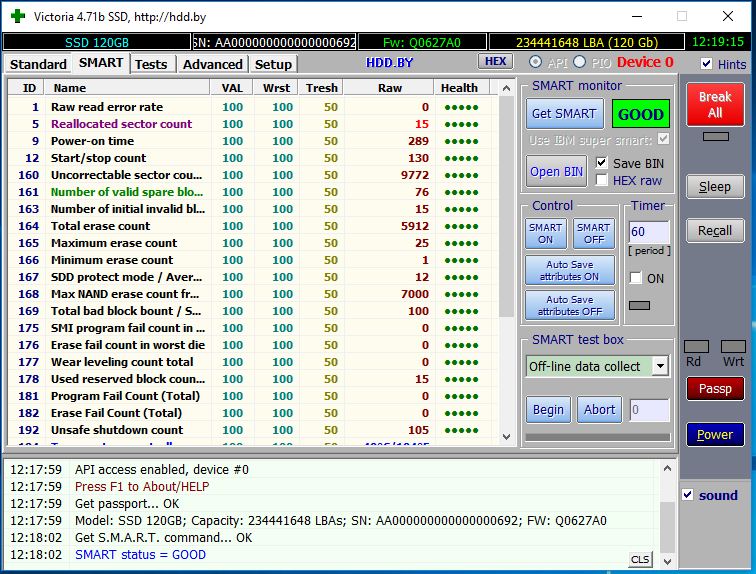The height and width of the screenshot is (574, 756).
Task: Click the green Victoria cross app icon
Action: tap(17, 16)
